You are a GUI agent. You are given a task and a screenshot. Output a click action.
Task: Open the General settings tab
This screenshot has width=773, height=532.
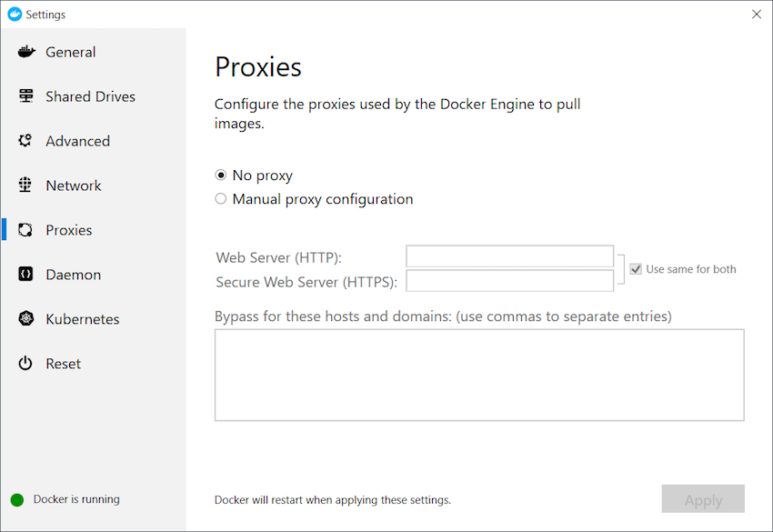pyautogui.click(x=71, y=52)
